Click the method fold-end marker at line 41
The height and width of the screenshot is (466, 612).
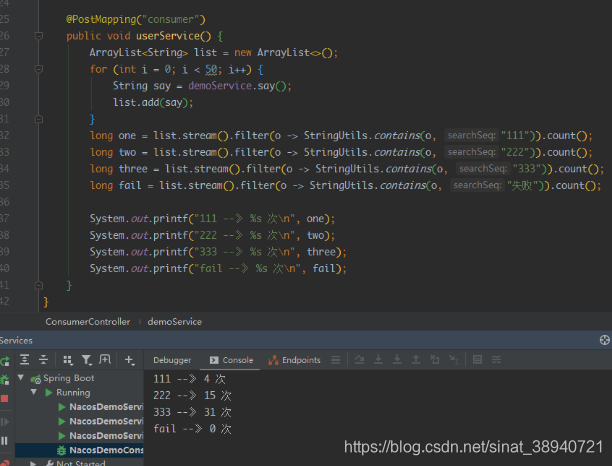point(39,285)
